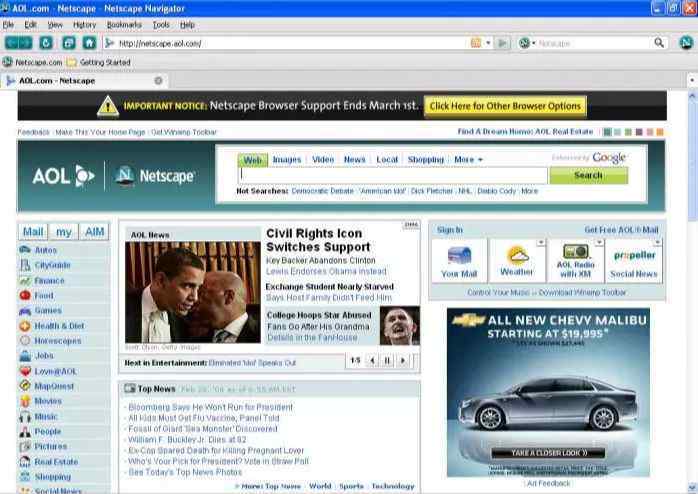
Task: Go back with the Back arrow button
Action: [12, 43]
